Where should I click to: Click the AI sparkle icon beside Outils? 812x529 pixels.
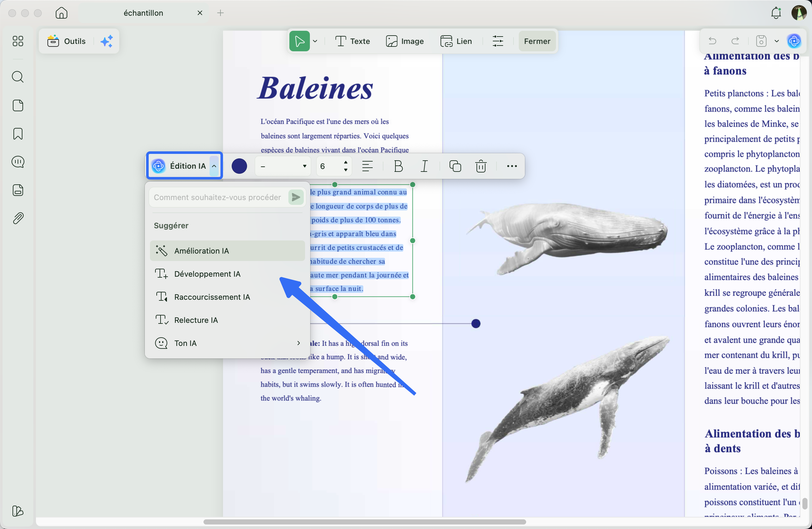[106, 41]
